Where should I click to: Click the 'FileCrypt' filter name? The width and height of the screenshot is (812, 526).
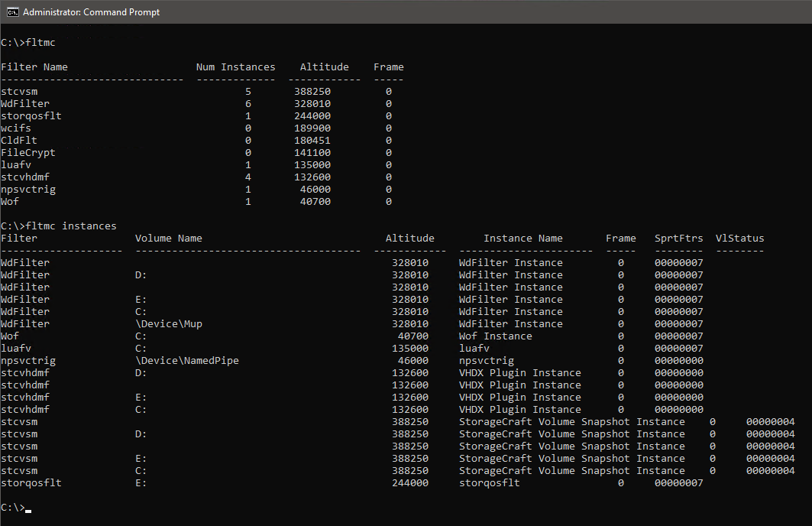tap(28, 153)
